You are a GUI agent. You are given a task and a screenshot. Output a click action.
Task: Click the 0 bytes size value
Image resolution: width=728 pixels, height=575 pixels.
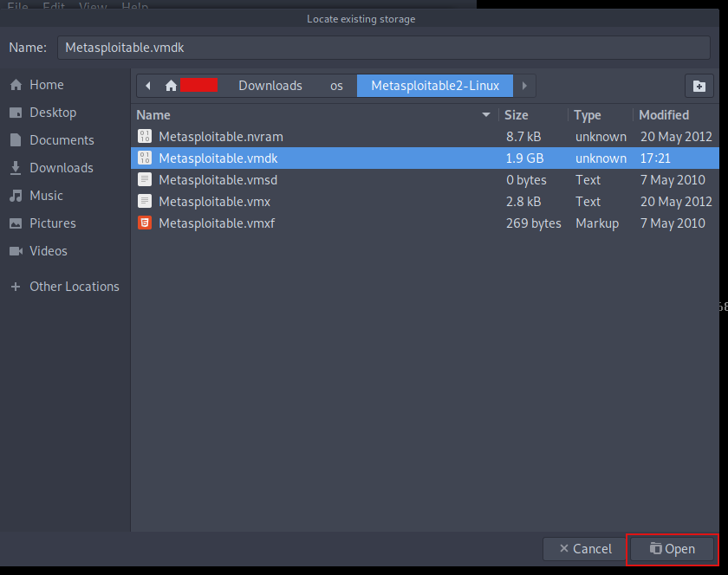(x=526, y=180)
